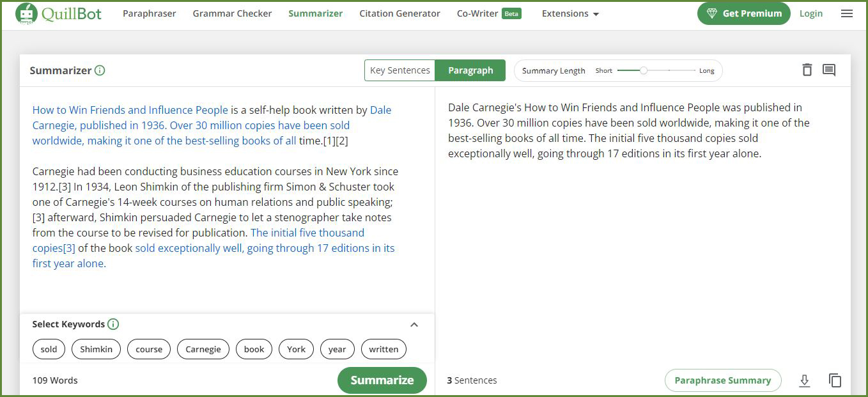
Task: Click the diamond icon on Get Premium
Action: point(711,13)
